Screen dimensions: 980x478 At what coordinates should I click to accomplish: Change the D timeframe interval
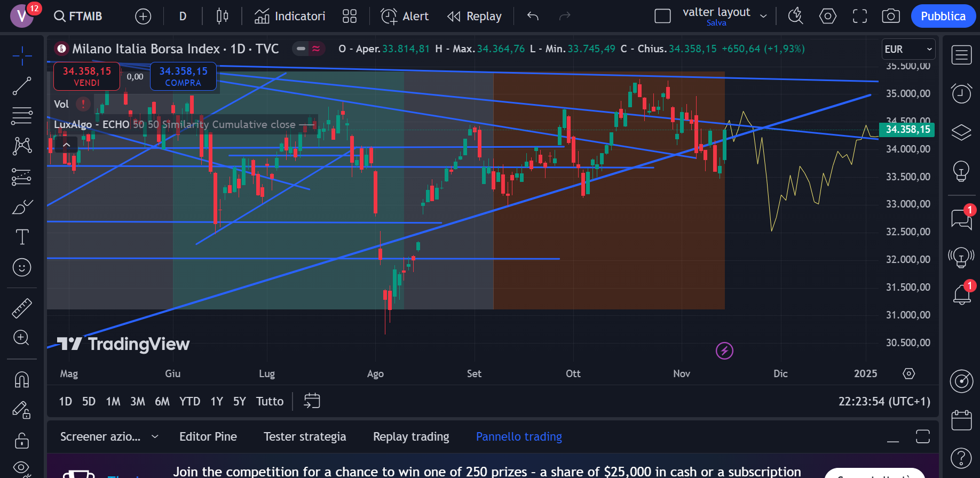(183, 17)
